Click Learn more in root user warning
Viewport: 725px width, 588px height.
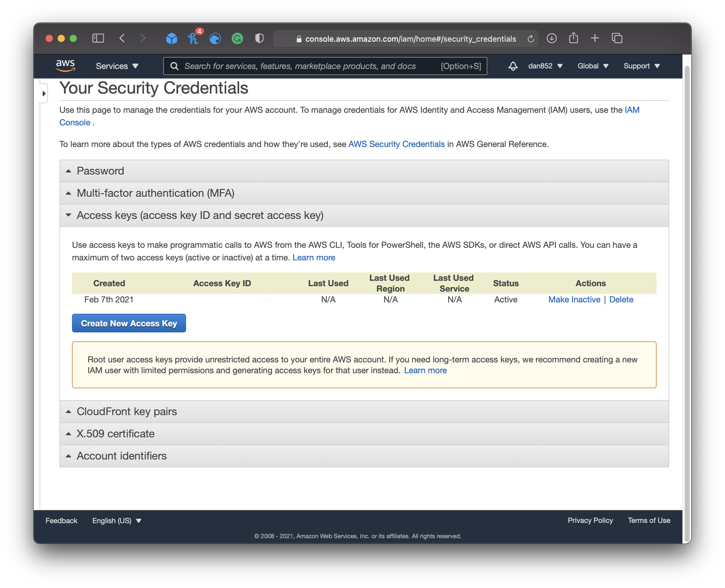click(425, 370)
